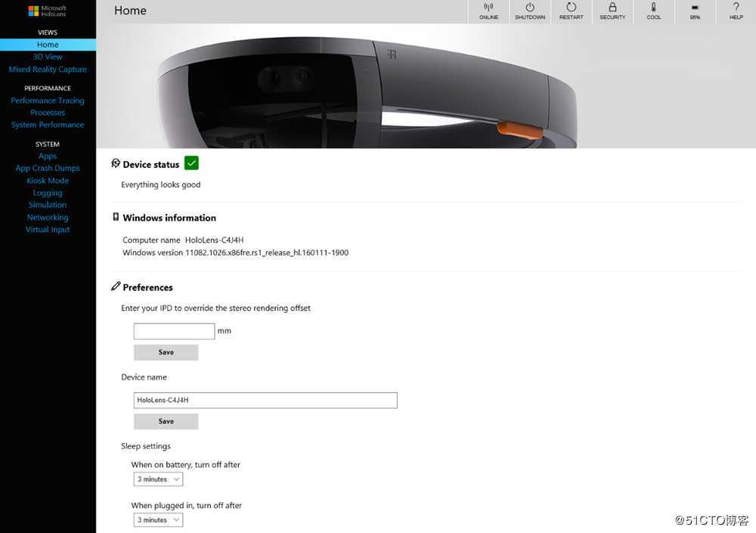Save the IPD value
Image resolution: width=756 pixels, height=533 pixels.
tap(166, 352)
